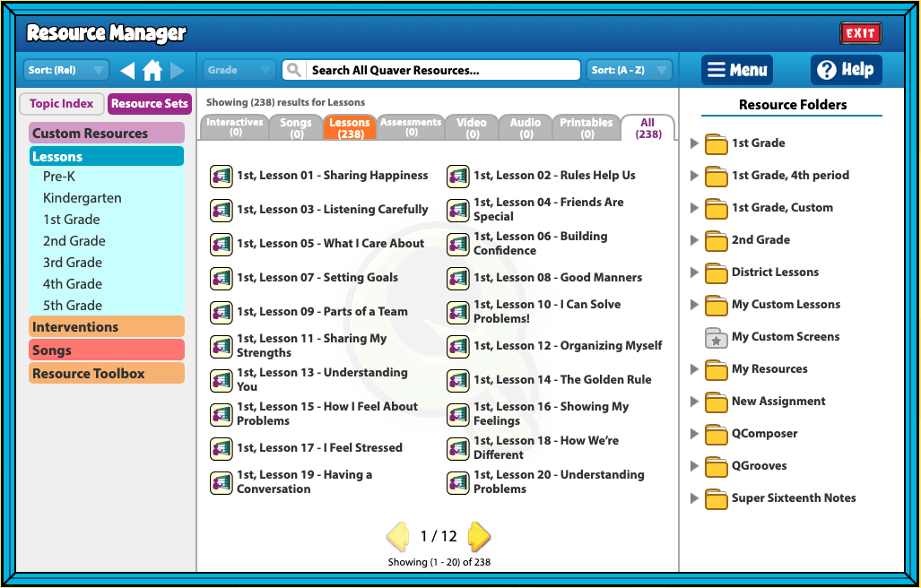Screen dimensions: 921x588
Task: Go to previous results page with yellow arrow
Action: [397, 536]
